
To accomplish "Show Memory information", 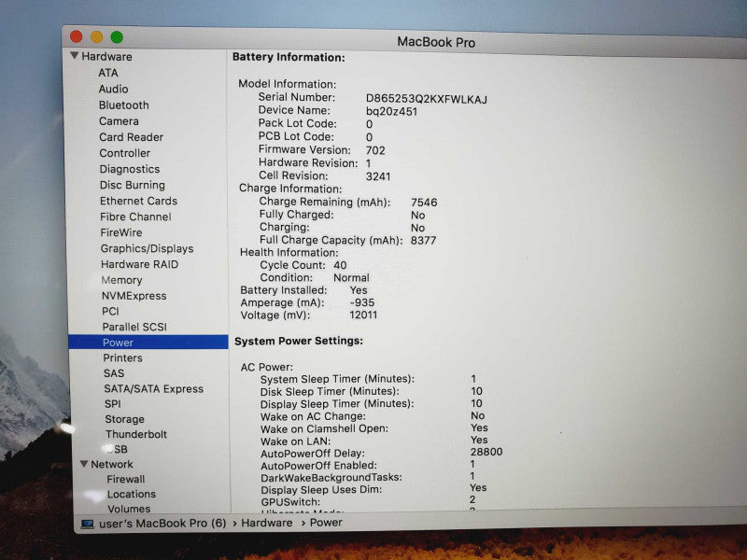I will click(122, 280).
